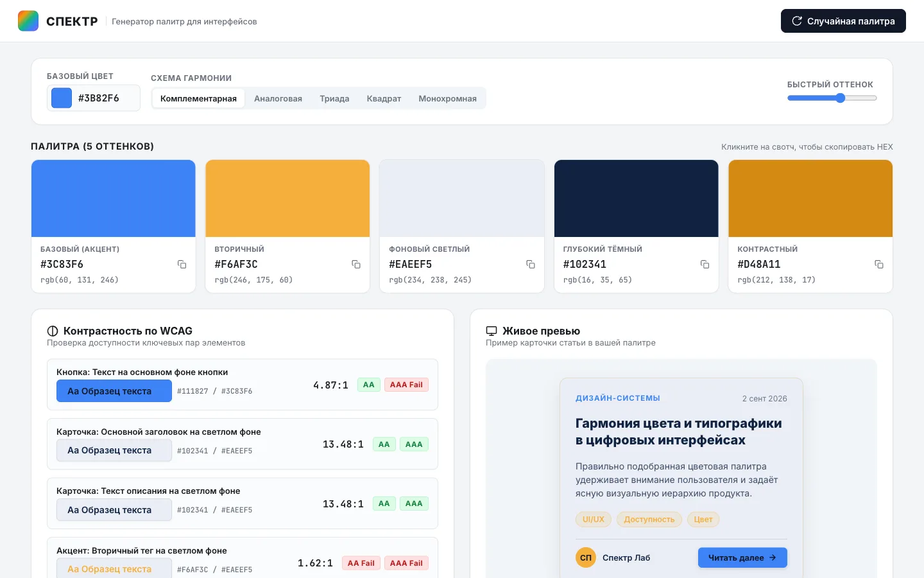Click the Спектр Лаб author name
Viewport: 924px width, 578px height.
[626, 557]
